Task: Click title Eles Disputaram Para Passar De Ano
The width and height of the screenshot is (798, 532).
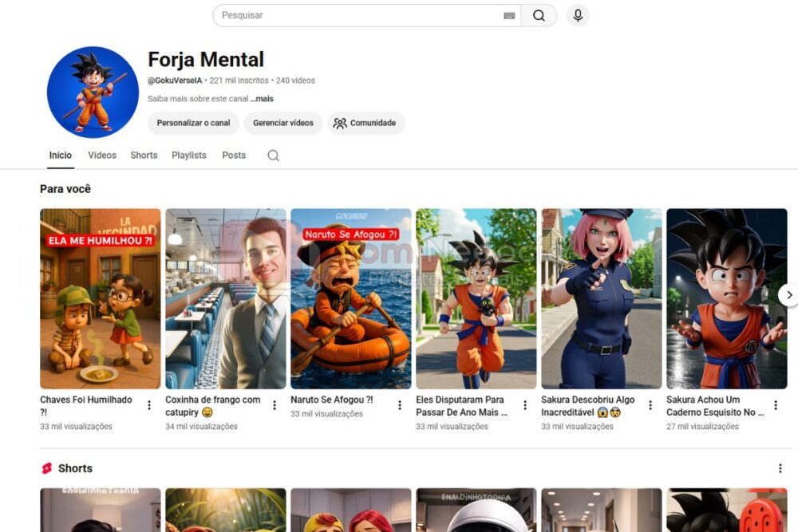Action: (461, 406)
